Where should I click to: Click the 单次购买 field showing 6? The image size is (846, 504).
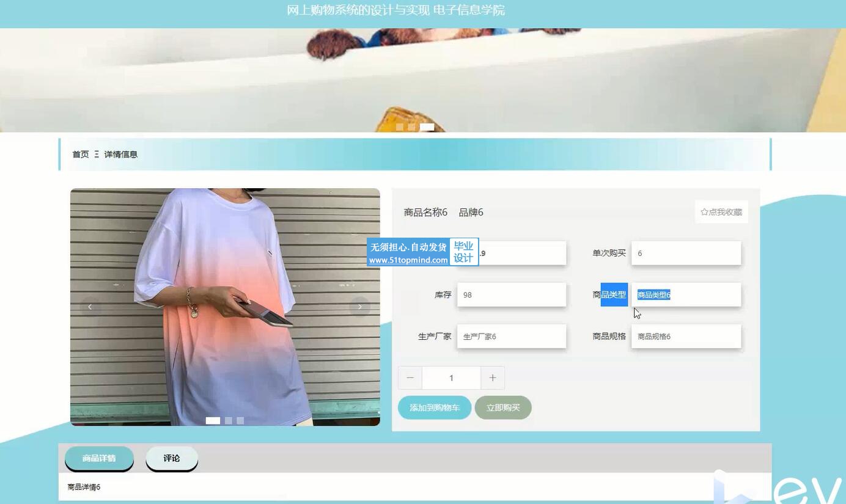pyautogui.click(x=686, y=253)
